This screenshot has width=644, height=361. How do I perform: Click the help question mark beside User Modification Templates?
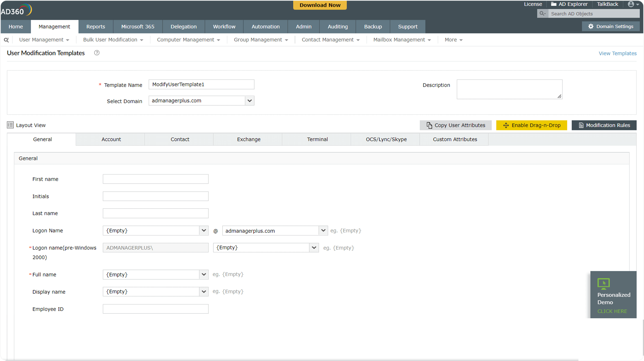[x=97, y=53]
